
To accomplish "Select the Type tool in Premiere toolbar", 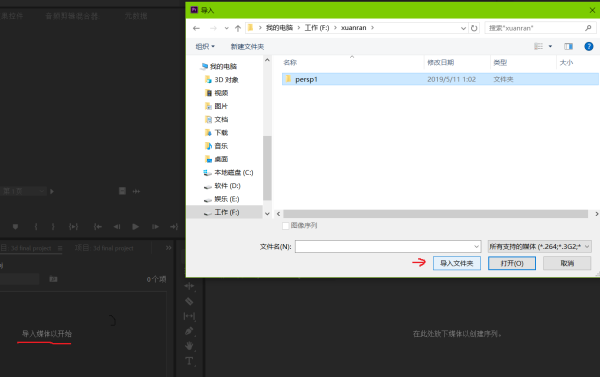I will coord(189,361).
